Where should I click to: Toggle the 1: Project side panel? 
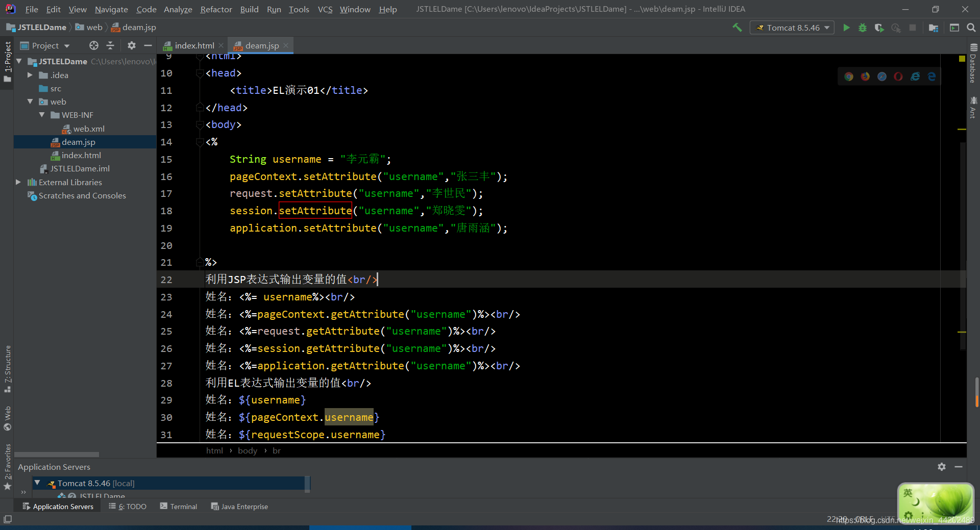pyautogui.click(x=7, y=62)
